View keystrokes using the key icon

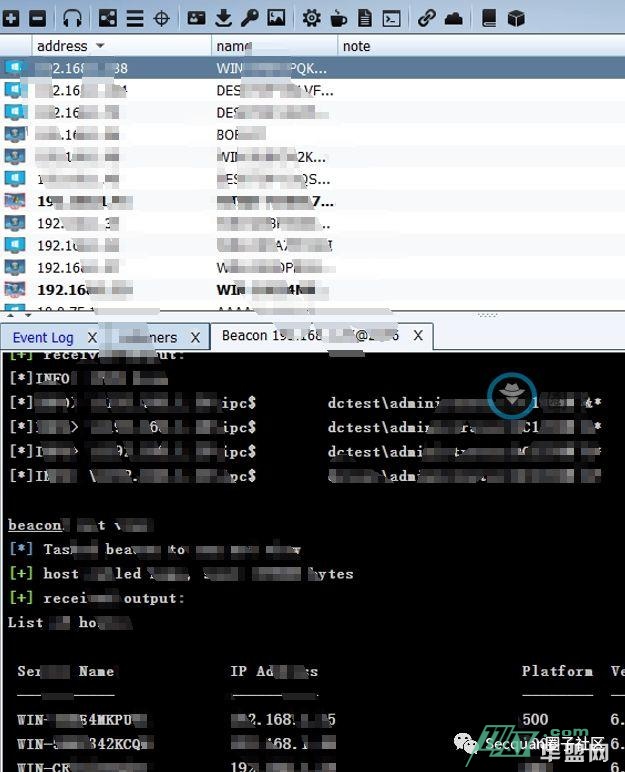pyautogui.click(x=249, y=18)
